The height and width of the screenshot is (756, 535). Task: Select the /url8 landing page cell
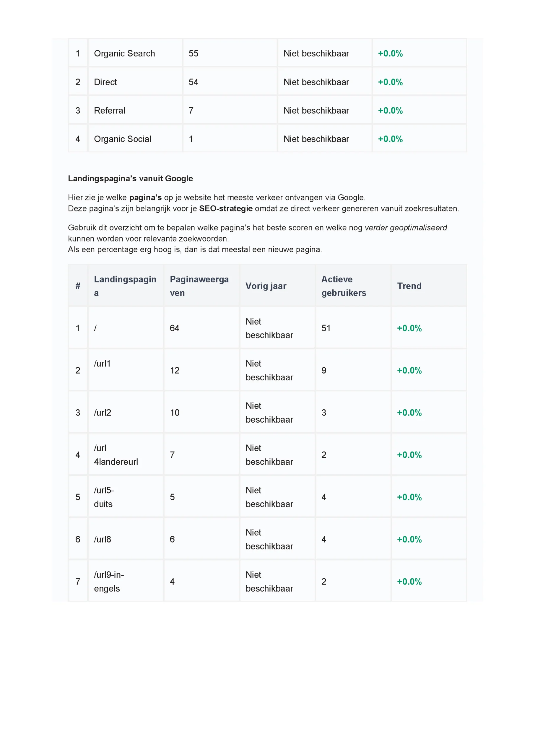click(x=103, y=539)
